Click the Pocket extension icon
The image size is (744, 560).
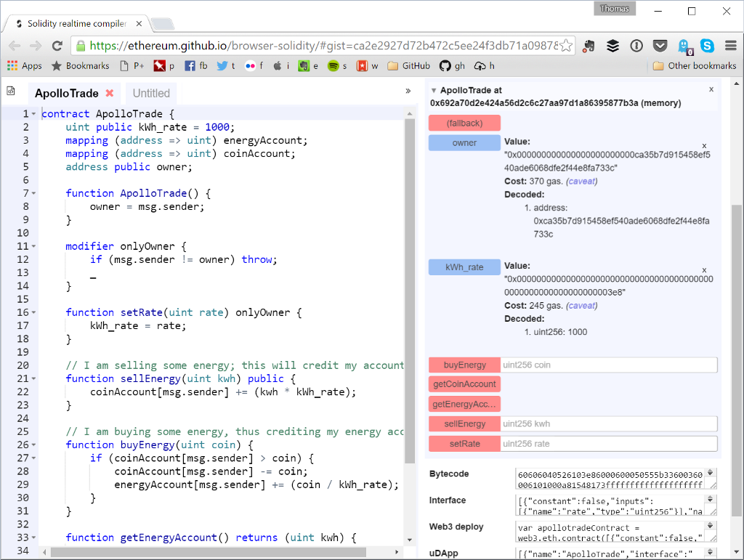click(x=660, y=46)
